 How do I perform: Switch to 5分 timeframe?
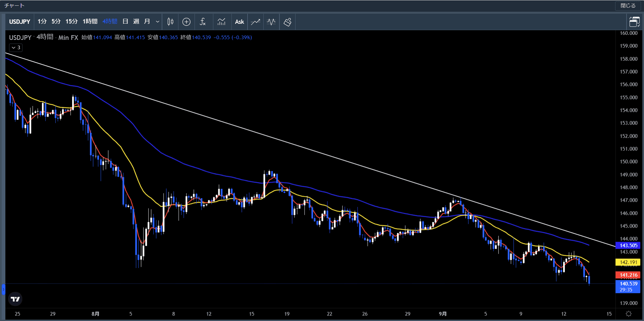point(56,21)
